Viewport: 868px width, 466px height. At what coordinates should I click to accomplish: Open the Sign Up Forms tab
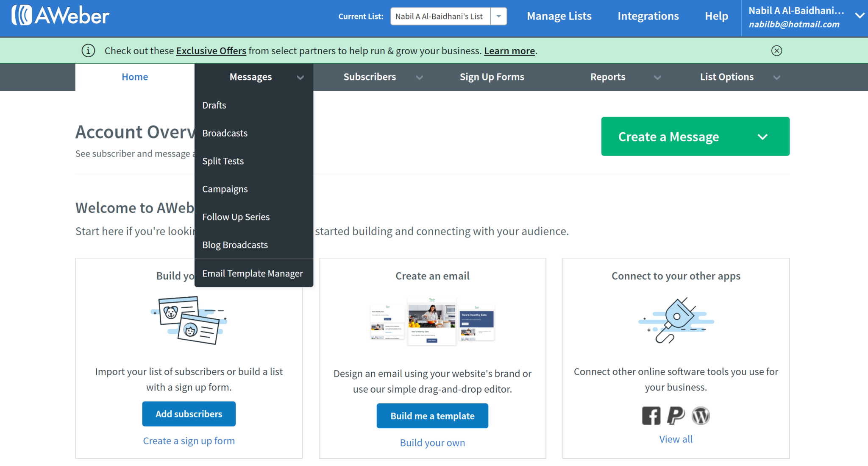[492, 77]
